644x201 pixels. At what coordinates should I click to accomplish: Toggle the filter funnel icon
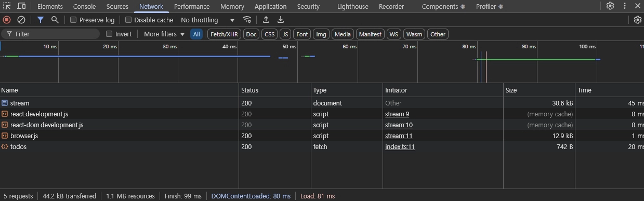pyautogui.click(x=41, y=20)
